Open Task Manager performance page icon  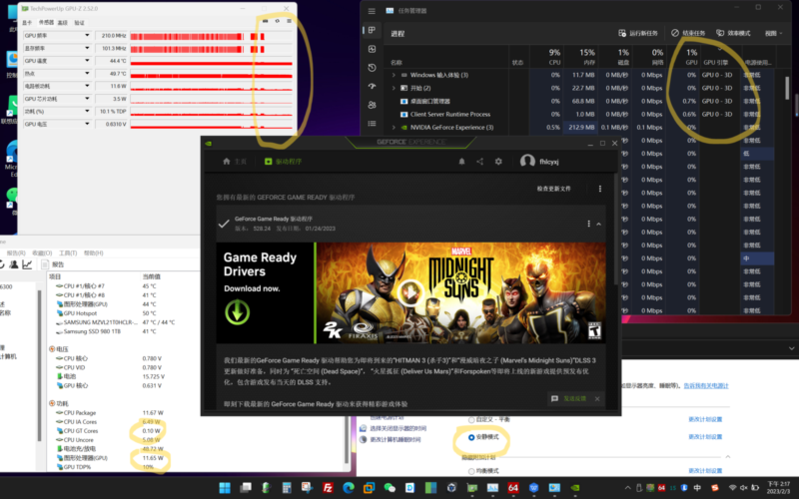pos(372,48)
